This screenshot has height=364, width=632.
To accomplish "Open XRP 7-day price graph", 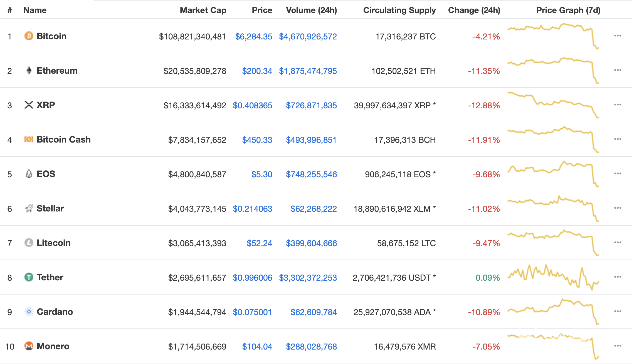I will pos(553,105).
